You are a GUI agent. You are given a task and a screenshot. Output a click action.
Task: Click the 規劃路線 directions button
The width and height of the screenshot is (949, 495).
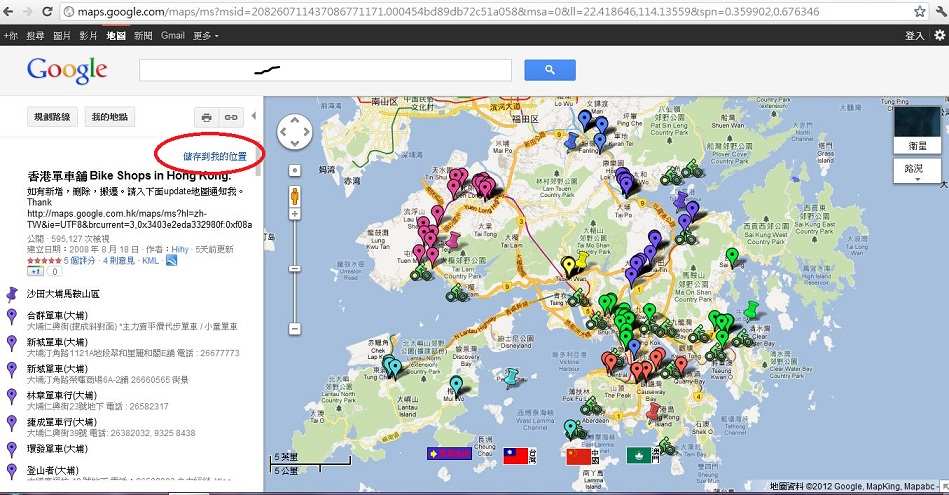[x=53, y=117]
